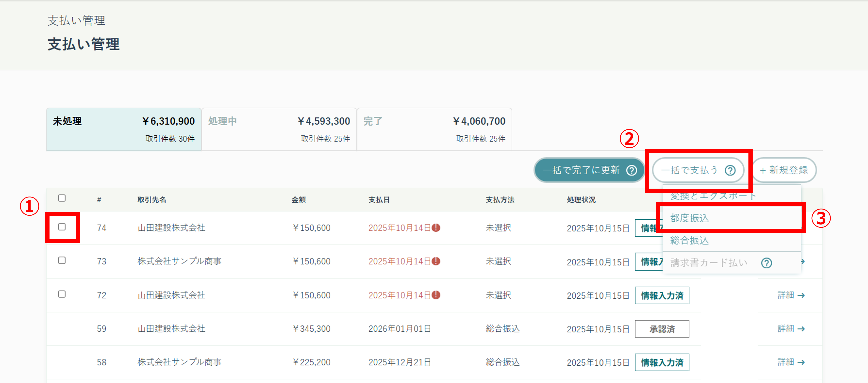The image size is (868, 383).
Task: Click date 2026年01月01日 in row 59
Action: click(400, 328)
